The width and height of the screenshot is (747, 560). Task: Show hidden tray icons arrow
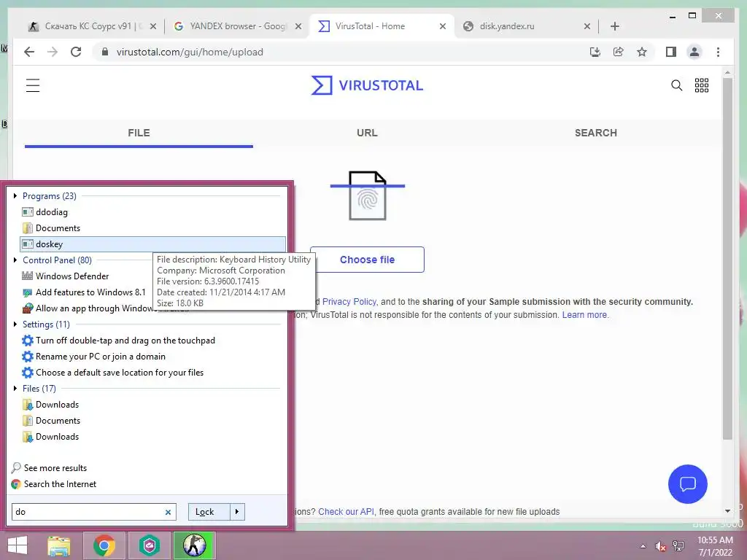(x=643, y=546)
